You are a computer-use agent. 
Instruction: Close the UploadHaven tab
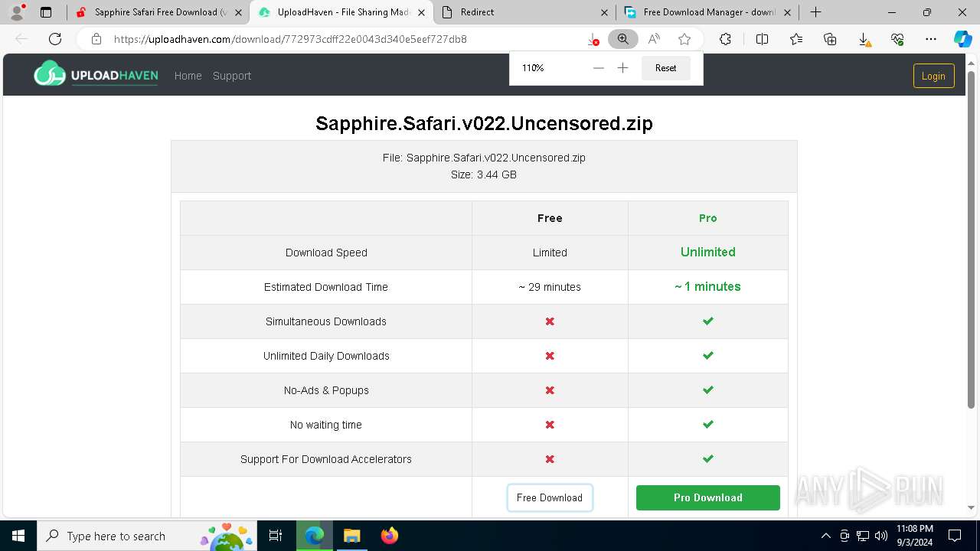421,12
